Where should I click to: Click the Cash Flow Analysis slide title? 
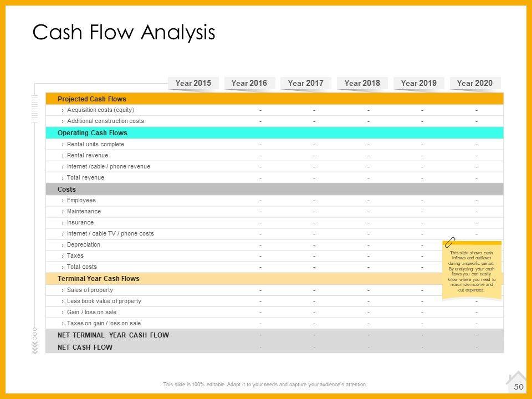click(x=124, y=33)
